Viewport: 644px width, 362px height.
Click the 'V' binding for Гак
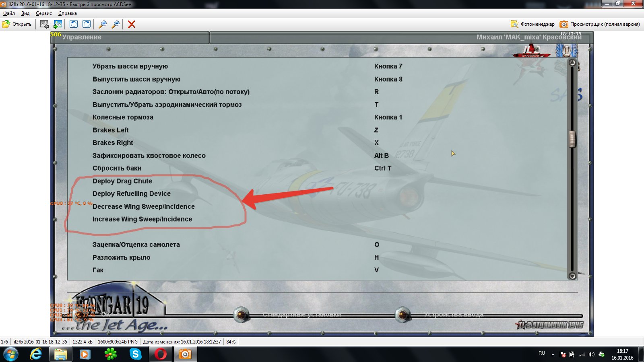[376, 270]
